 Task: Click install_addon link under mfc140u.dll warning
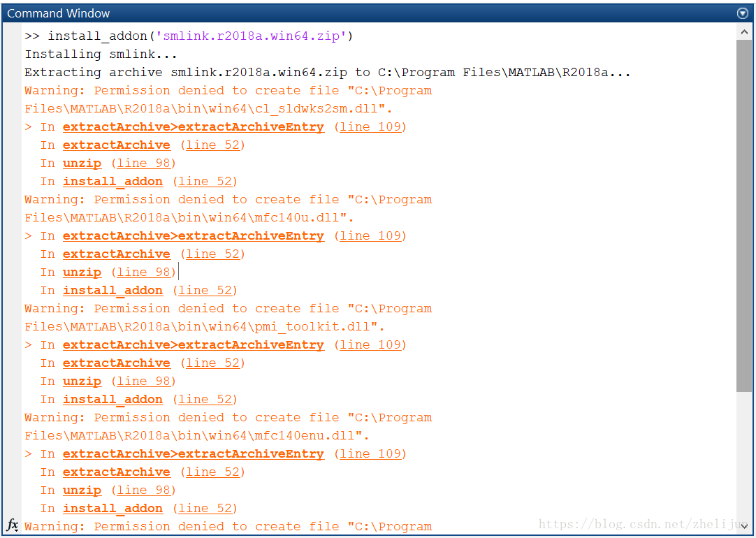pyautogui.click(x=112, y=291)
